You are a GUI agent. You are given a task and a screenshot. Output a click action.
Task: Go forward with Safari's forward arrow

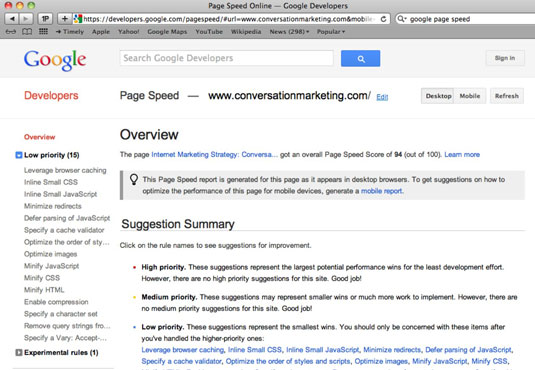tap(26, 19)
